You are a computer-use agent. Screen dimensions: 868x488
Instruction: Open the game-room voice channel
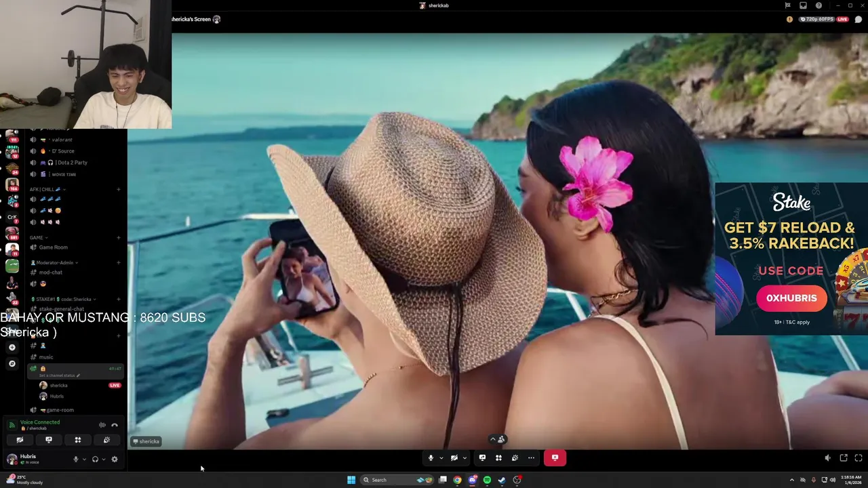pos(75,410)
